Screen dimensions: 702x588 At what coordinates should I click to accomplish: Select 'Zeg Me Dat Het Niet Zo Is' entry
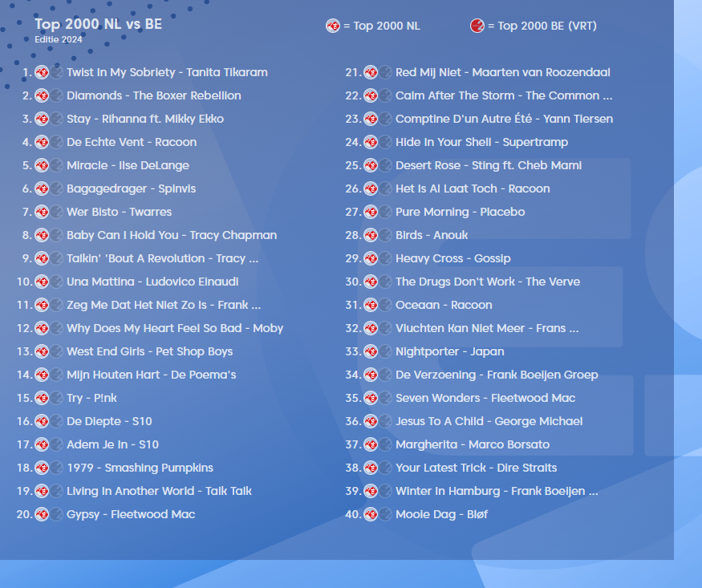point(164,305)
